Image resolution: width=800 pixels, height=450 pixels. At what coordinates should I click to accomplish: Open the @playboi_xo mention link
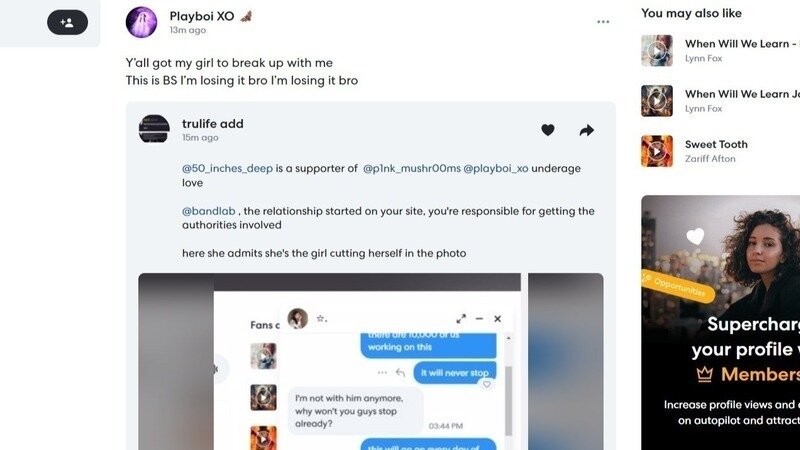[496, 168]
